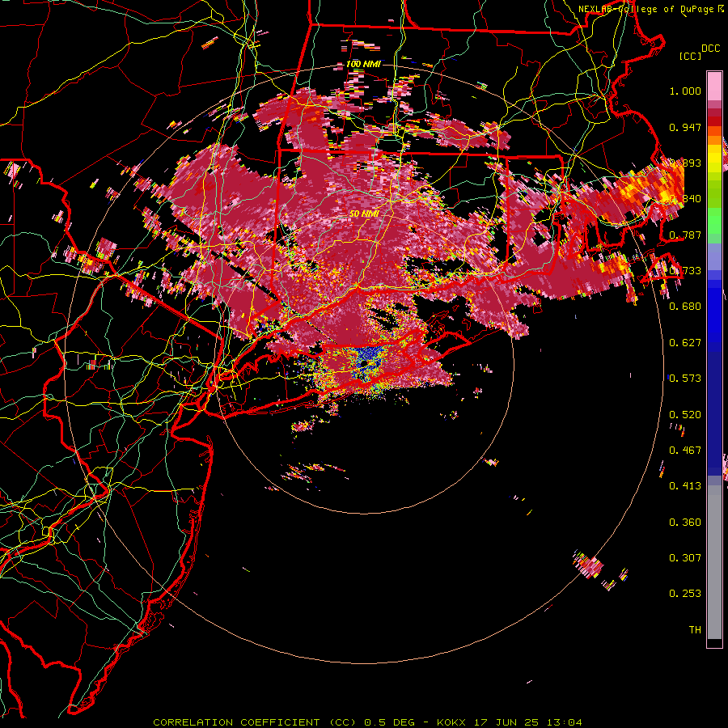Click the 0.520 legend value
Viewport: 728px width, 728px height.
pos(685,415)
